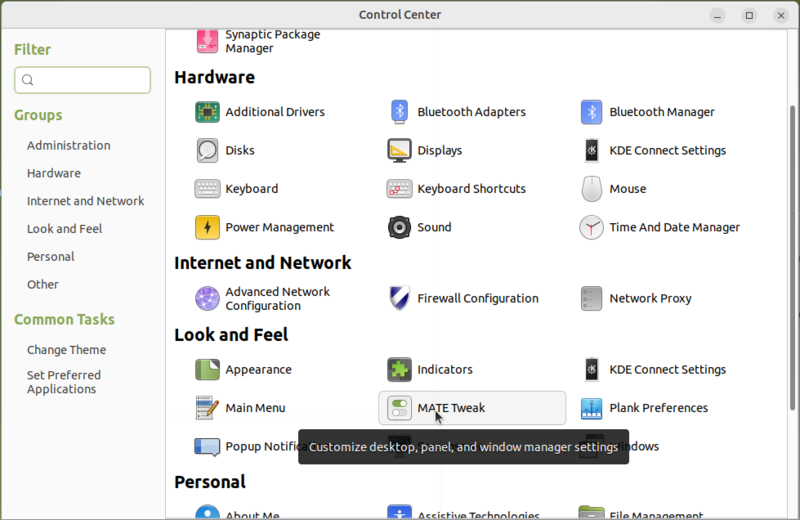Open Popup Notifications icon
The image size is (800, 520).
(x=207, y=447)
